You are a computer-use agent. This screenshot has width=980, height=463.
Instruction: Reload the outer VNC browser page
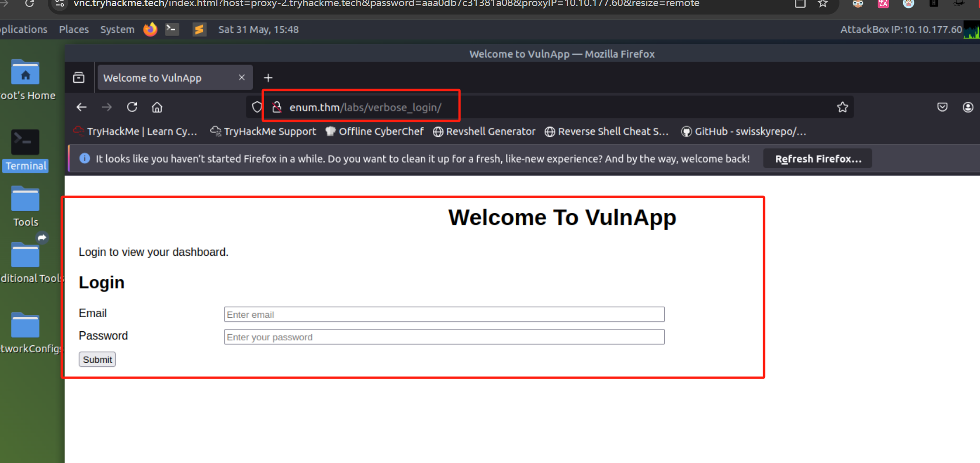coord(30,4)
